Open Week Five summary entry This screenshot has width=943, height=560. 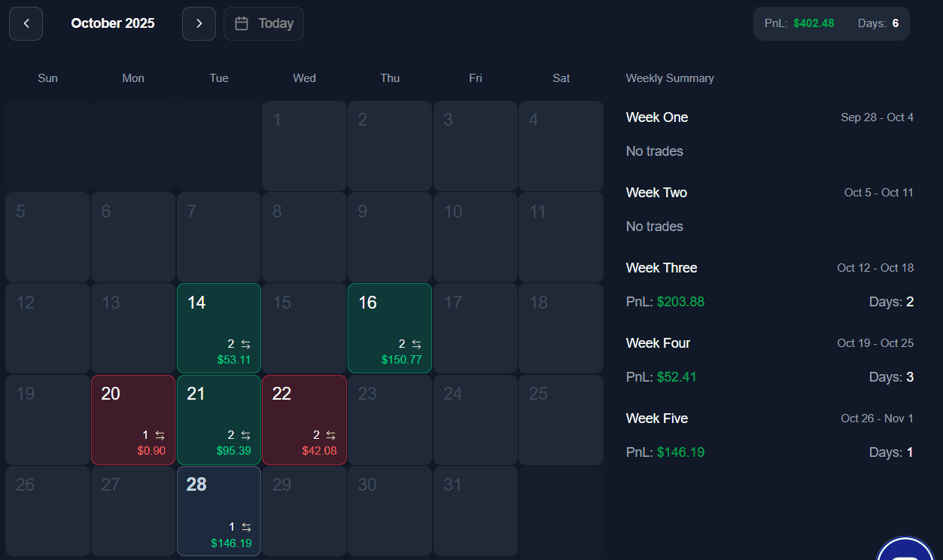[x=656, y=418]
